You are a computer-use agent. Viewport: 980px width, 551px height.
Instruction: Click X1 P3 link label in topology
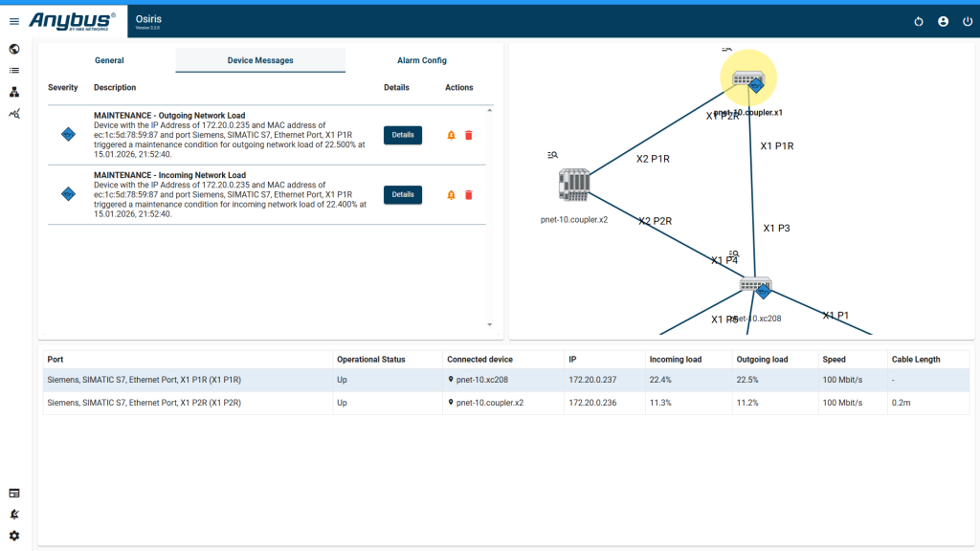(776, 228)
